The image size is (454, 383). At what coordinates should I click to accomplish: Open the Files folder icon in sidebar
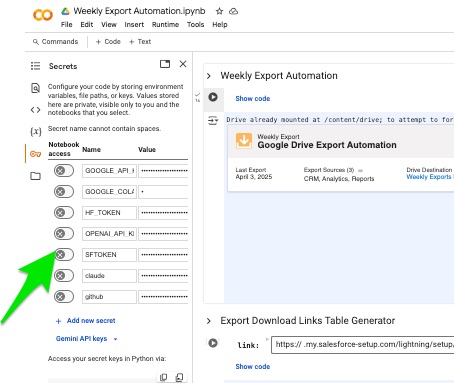tap(35, 176)
